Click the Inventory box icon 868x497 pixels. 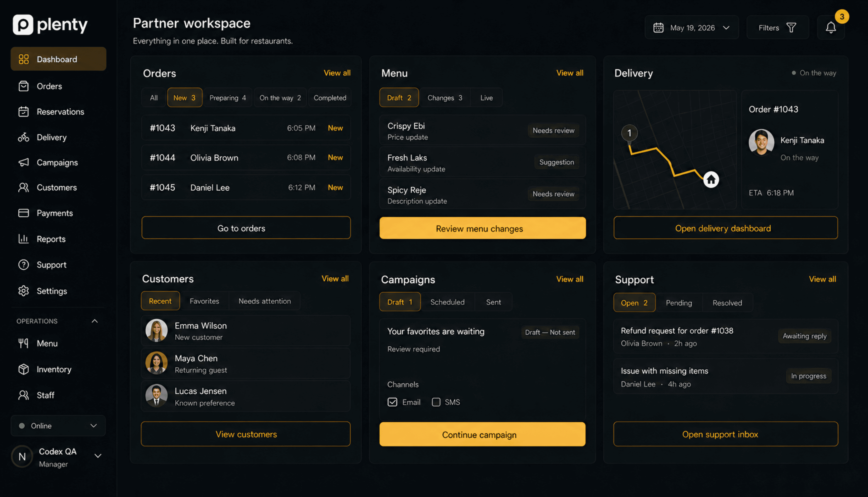24,369
